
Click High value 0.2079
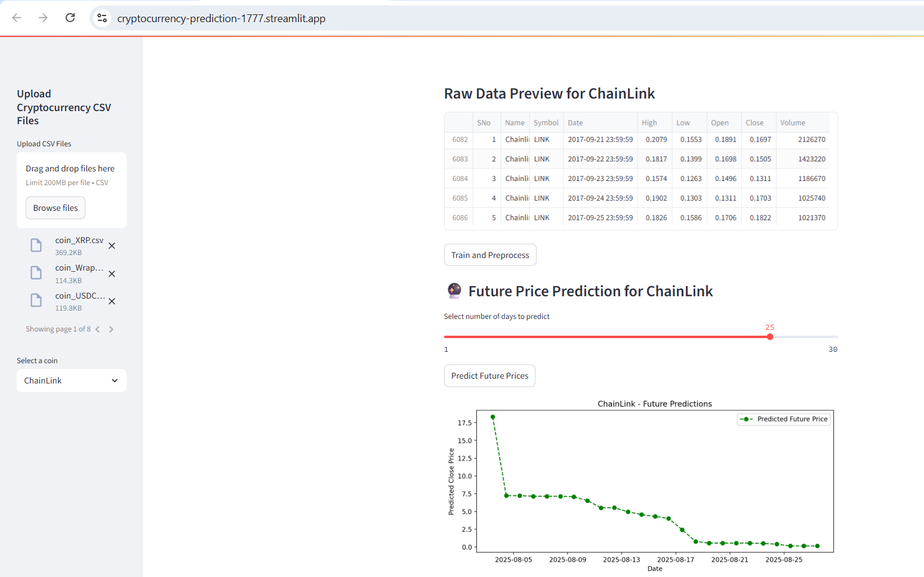click(655, 140)
